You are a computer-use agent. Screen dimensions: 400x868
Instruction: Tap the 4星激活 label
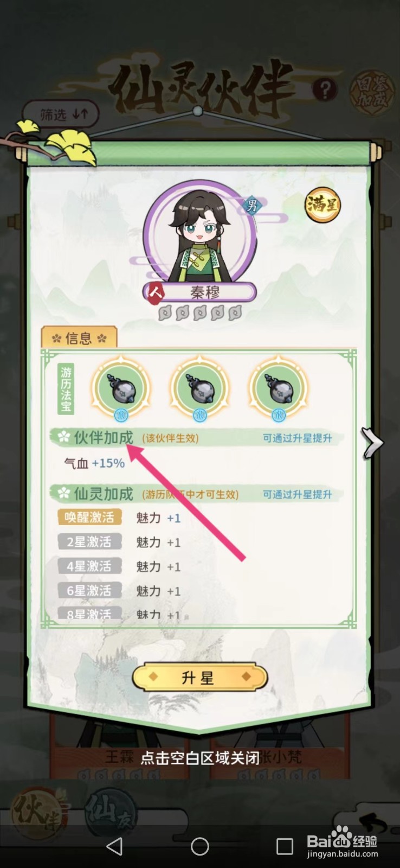click(89, 566)
